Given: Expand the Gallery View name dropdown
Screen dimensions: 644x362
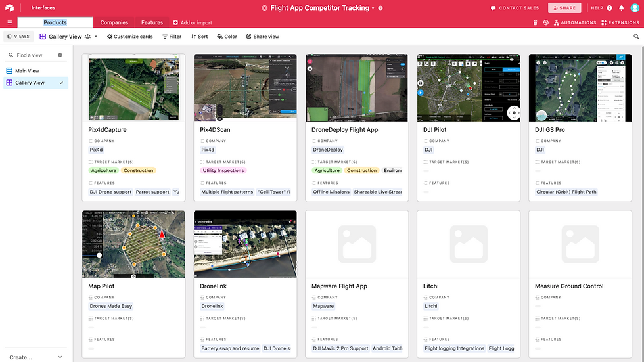Looking at the screenshot, I should tap(96, 37).
